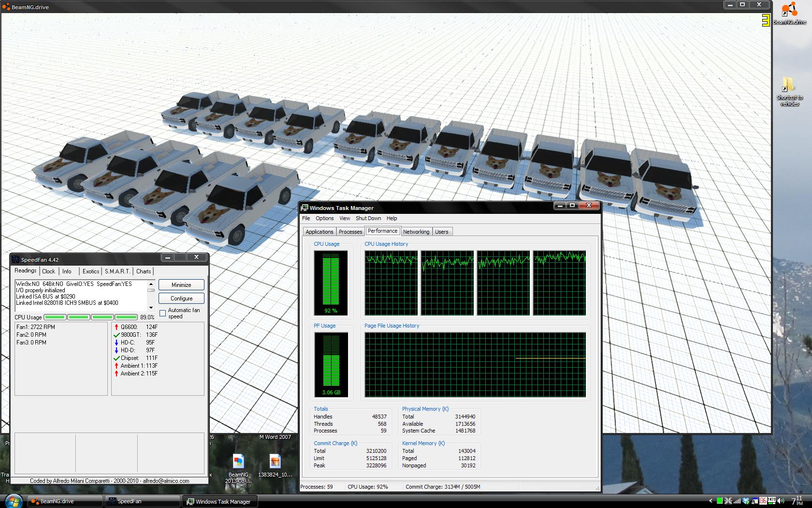Click the green square CPU tray icon

[x=720, y=501]
